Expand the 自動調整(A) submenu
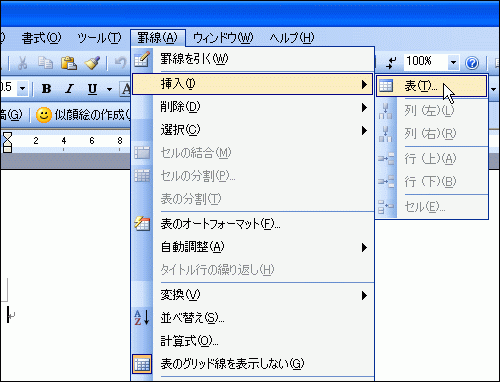 253,247
